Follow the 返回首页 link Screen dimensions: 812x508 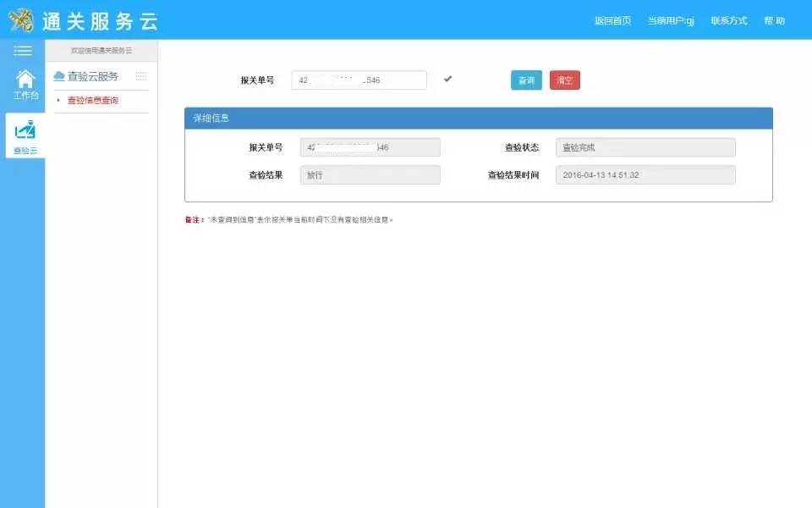pos(612,19)
